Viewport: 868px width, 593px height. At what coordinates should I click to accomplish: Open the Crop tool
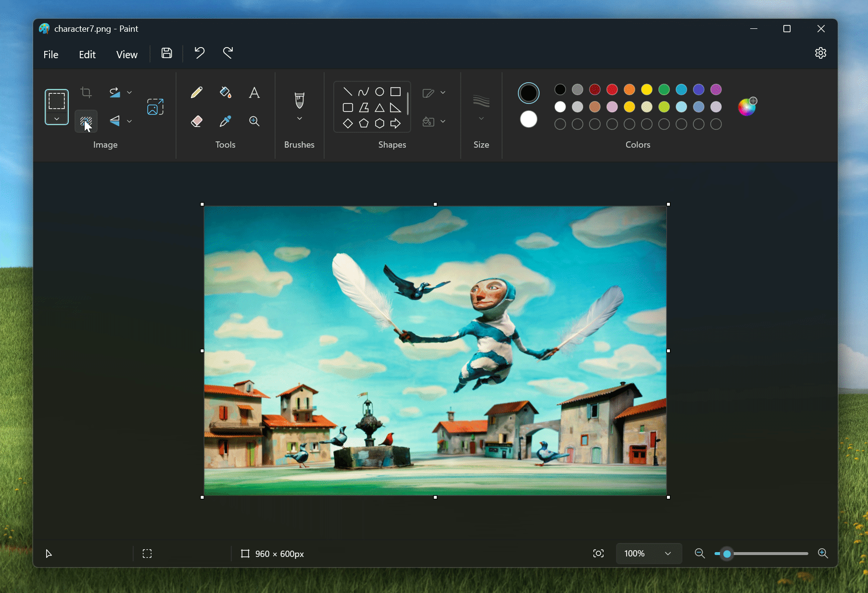tap(86, 92)
